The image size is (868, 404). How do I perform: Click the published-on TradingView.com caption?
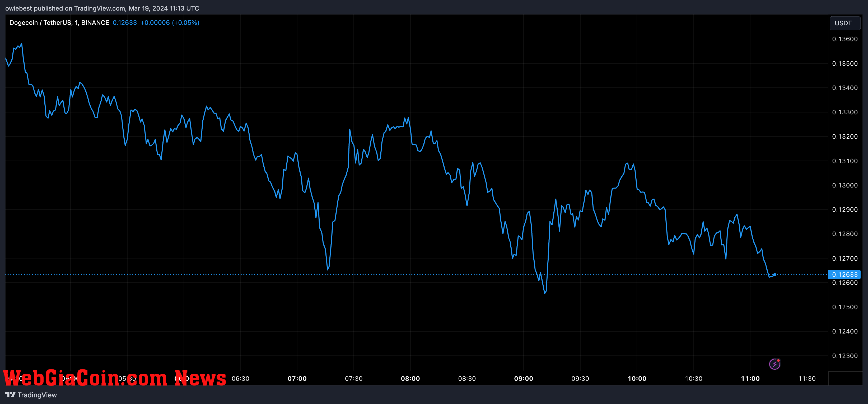pyautogui.click(x=102, y=8)
